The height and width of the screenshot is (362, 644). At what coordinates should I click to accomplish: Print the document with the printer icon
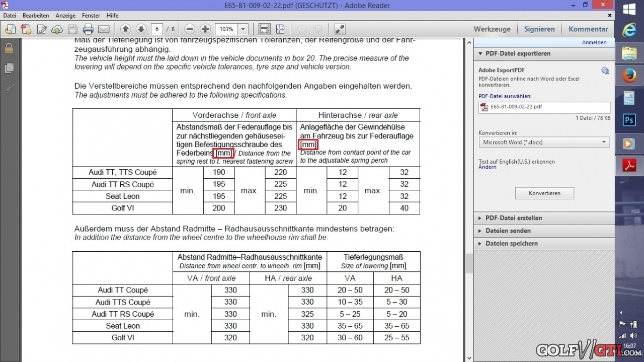click(88, 29)
